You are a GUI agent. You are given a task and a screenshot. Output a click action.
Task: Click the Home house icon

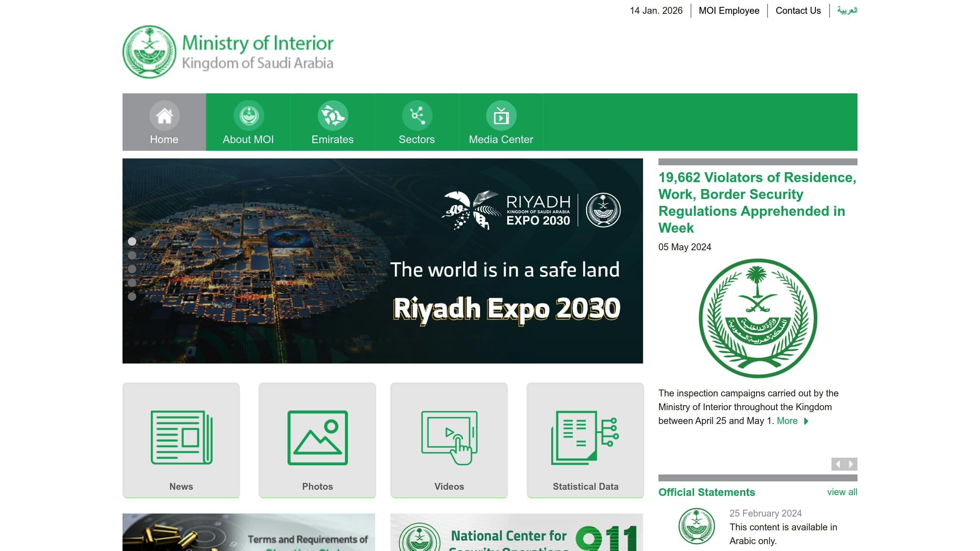pyautogui.click(x=164, y=116)
